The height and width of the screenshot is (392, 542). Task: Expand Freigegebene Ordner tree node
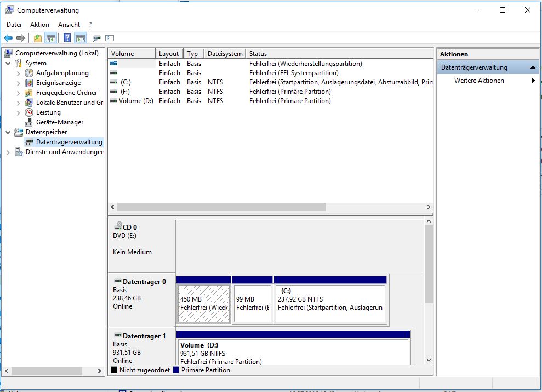pyautogui.click(x=19, y=93)
